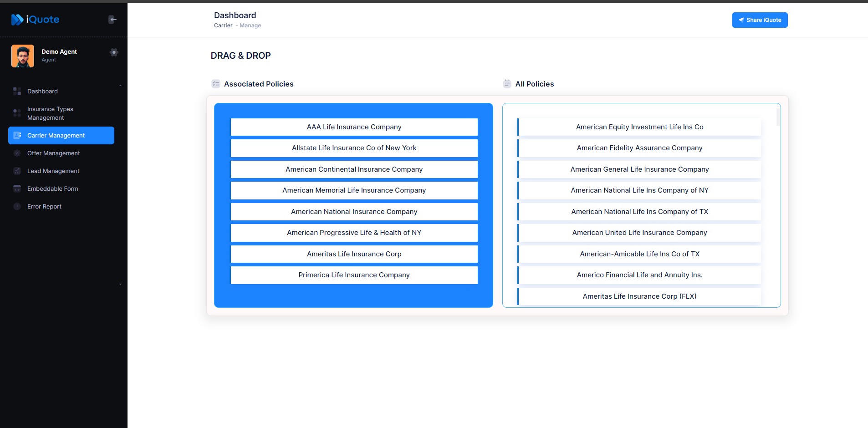Click American Continental Insurance Company card
This screenshot has width=868, height=428.
(x=354, y=169)
